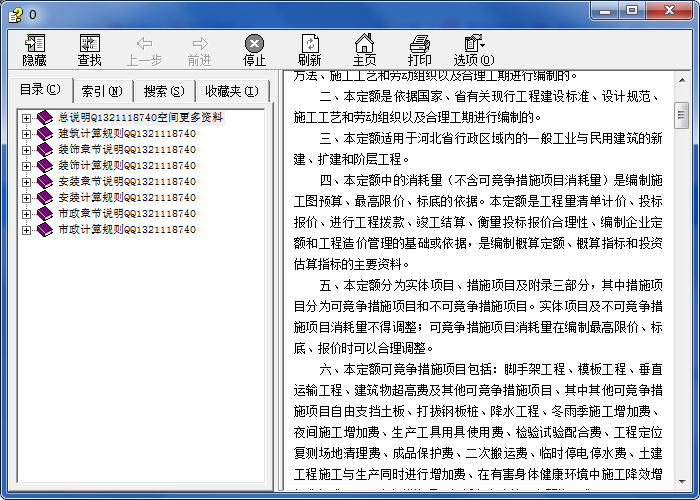The image size is (700, 500).
Task: Go to Home (主页) via toolbar icon
Action: pos(364,43)
